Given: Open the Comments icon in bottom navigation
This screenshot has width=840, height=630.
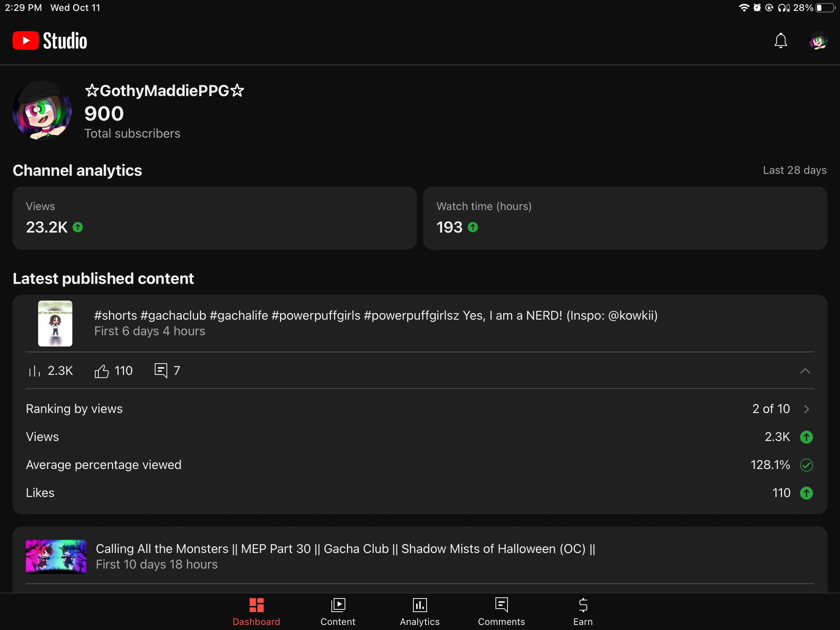Looking at the screenshot, I should [501, 605].
